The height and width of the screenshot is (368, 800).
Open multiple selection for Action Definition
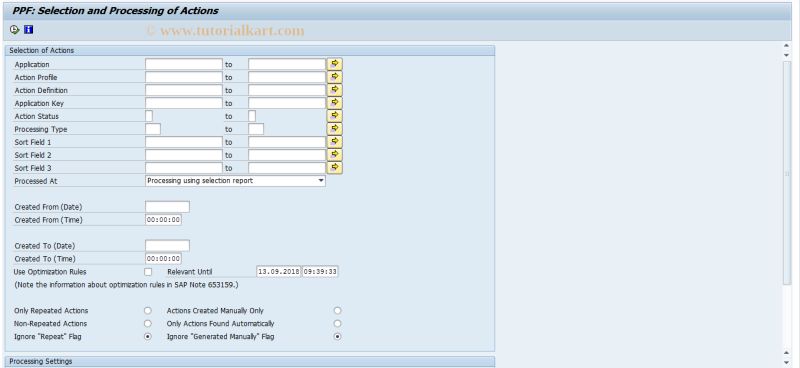335,90
